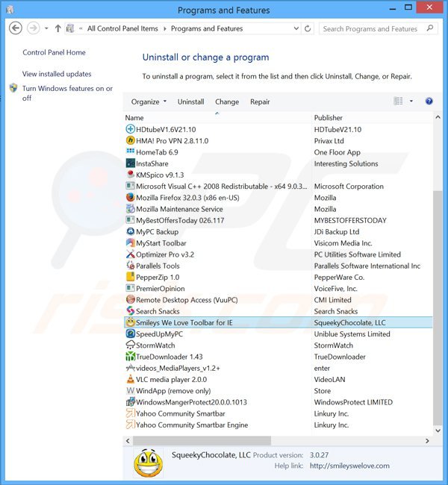This screenshot has height=485, width=448.
Task: Click Uninstall in the toolbar
Action: tap(190, 101)
